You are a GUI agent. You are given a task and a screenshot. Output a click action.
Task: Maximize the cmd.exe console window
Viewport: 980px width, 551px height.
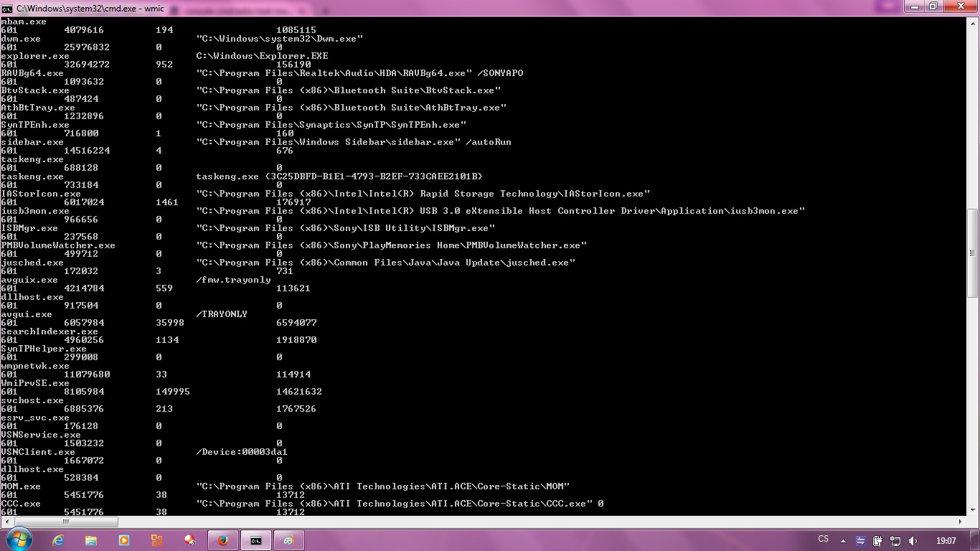(933, 6)
